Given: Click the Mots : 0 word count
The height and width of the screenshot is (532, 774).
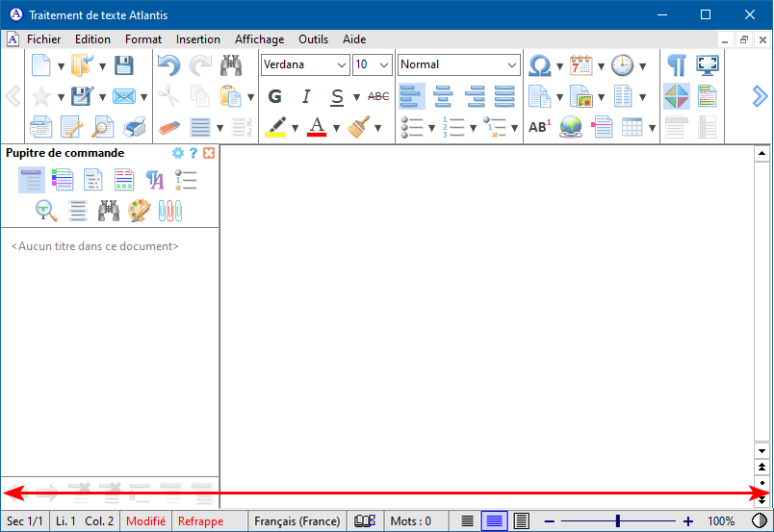Looking at the screenshot, I should coord(410,521).
